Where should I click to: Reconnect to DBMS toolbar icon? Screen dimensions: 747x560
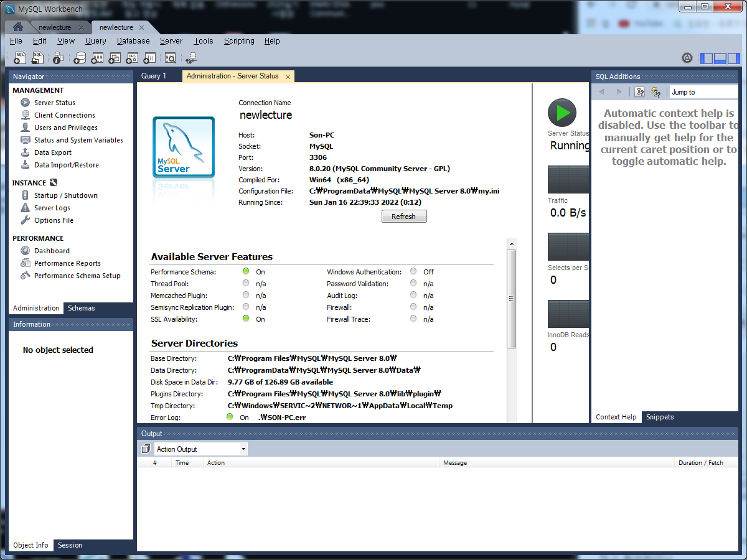191,58
